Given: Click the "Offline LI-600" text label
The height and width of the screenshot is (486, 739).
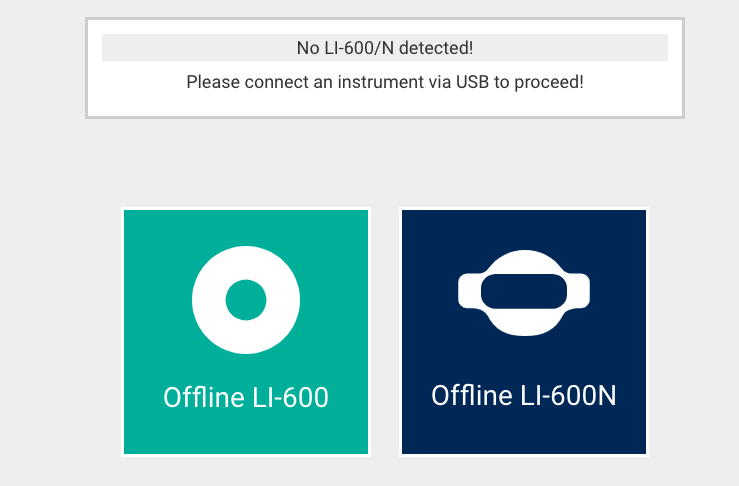Looking at the screenshot, I should [246, 397].
